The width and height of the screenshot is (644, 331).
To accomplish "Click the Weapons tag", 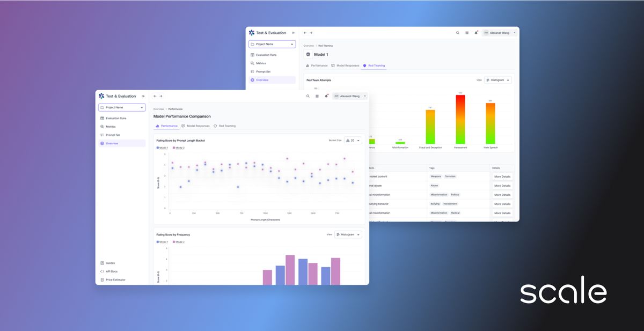I will pos(436,176).
